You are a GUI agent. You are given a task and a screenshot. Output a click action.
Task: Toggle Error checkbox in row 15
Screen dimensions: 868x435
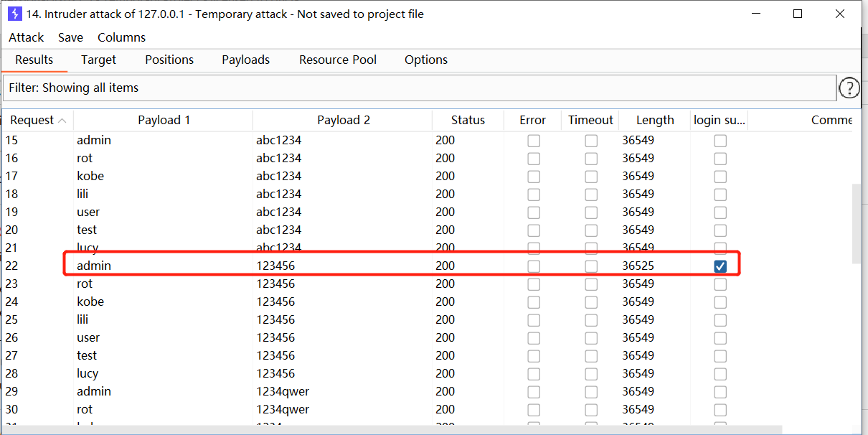[534, 141]
